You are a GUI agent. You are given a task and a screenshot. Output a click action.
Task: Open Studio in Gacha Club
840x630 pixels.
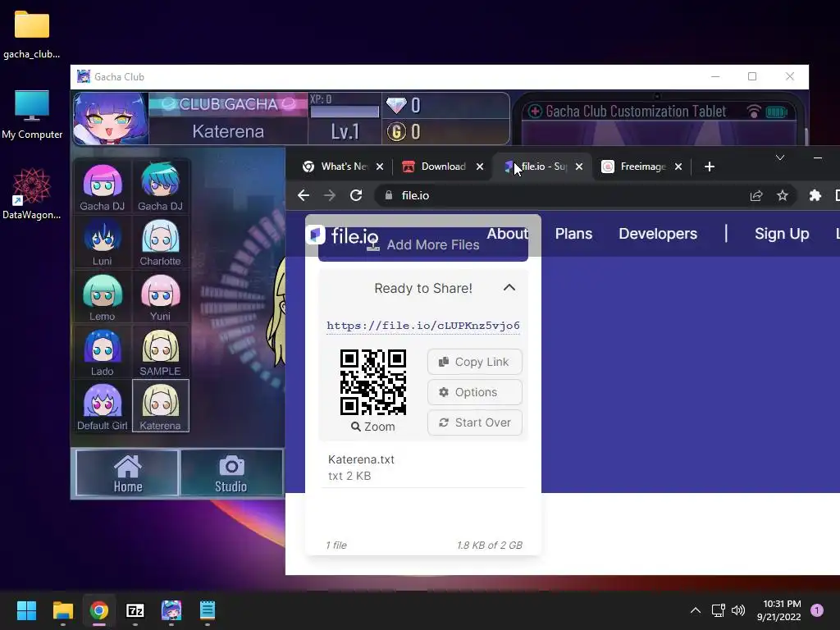pyautogui.click(x=231, y=472)
